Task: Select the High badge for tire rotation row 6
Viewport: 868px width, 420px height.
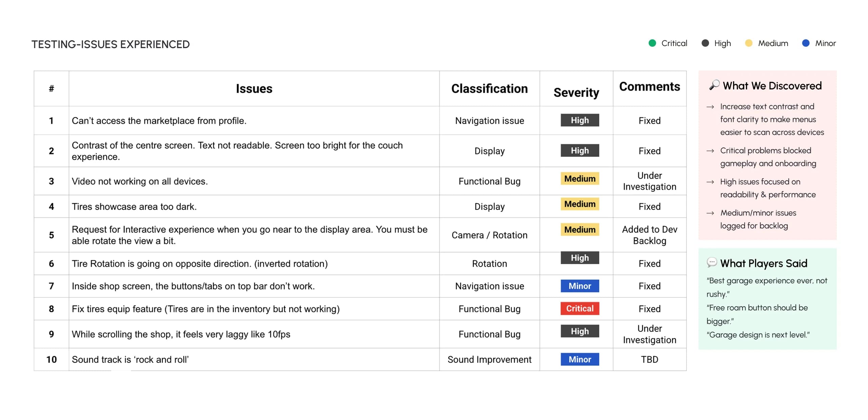Action: 580,258
